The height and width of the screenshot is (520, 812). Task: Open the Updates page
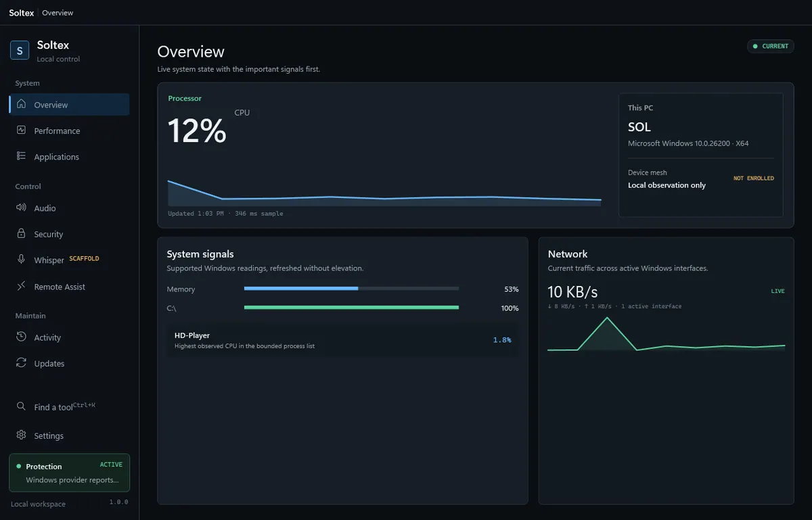(69, 363)
